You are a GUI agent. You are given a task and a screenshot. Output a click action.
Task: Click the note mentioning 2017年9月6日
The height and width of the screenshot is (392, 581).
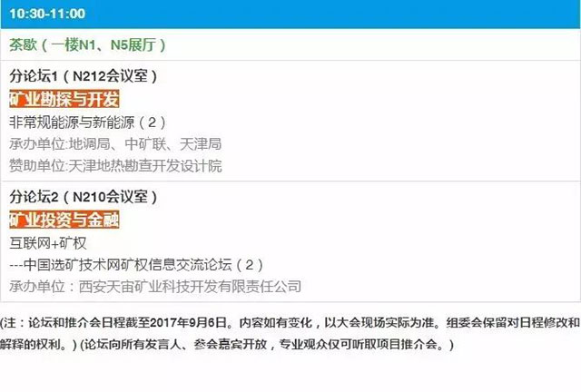tap(290, 323)
